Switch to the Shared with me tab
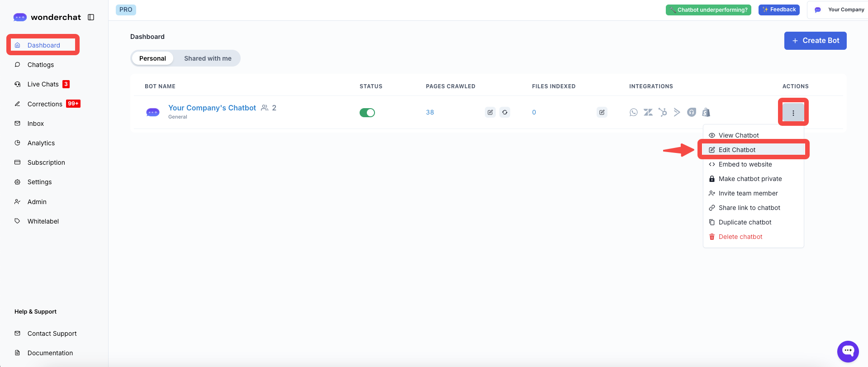 208,58
